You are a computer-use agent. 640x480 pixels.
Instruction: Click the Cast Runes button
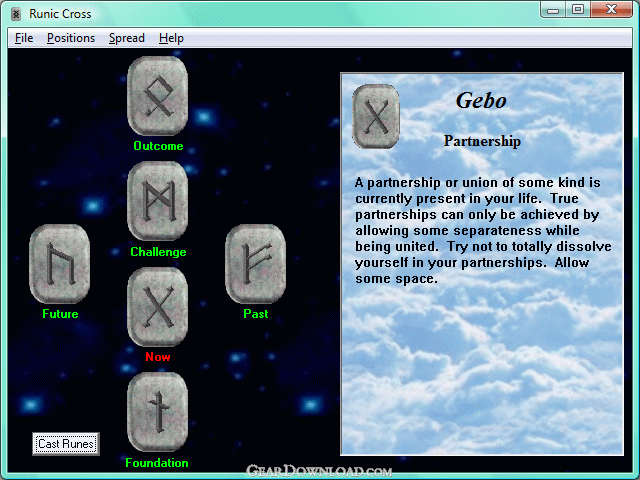click(x=66, y=444)
